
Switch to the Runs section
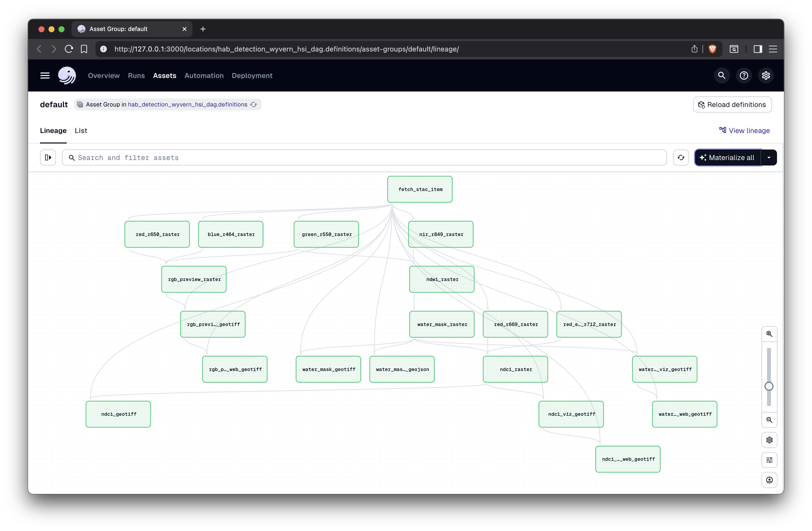[x=136, y=75]
